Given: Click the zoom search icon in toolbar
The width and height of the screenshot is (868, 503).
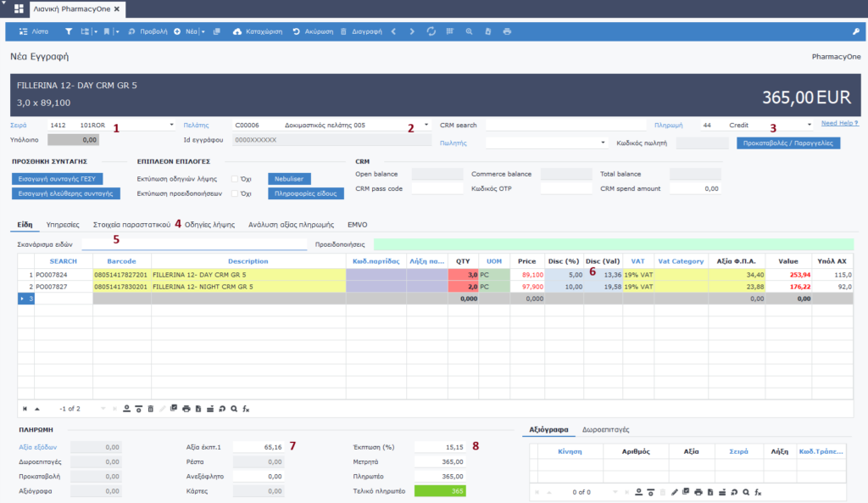Looking at the screenshot, I should [x=469, y=31].
